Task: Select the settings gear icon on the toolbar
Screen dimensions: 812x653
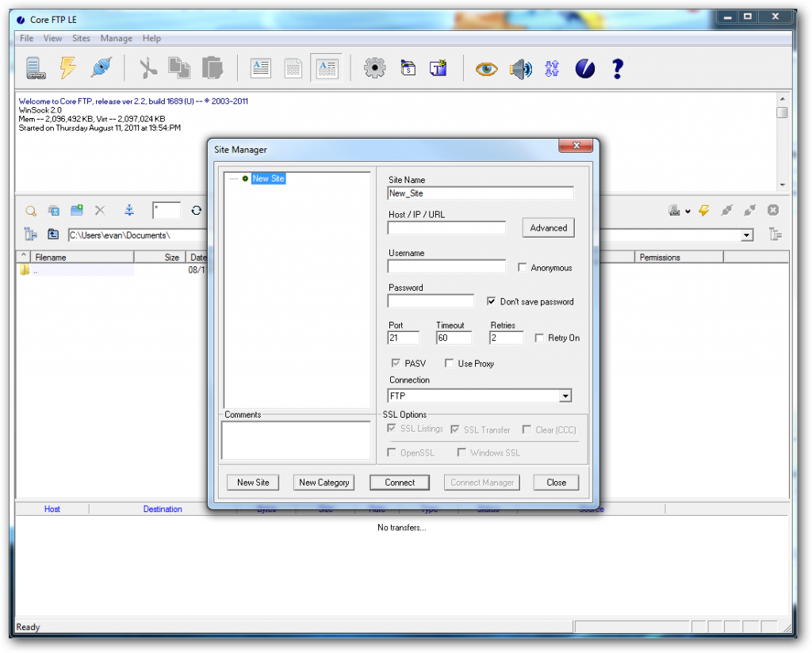Action: pyautogui.click(x=374, y=67)
